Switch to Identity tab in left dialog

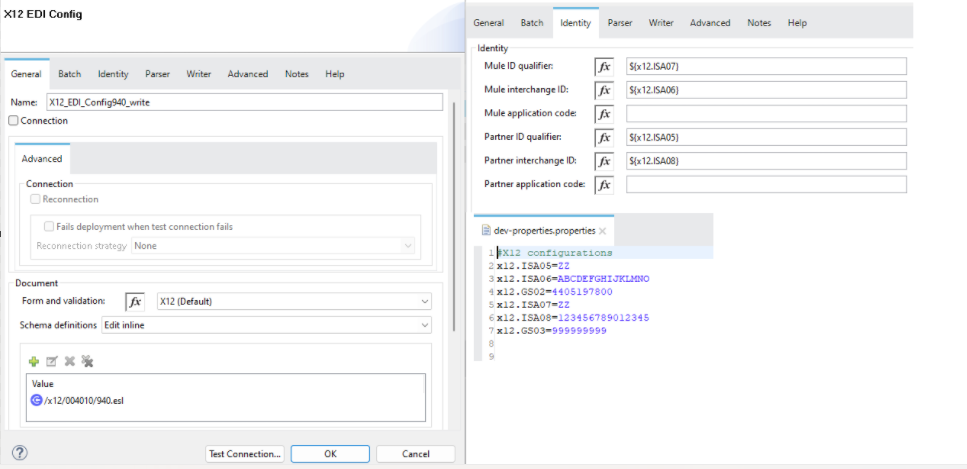113,74
